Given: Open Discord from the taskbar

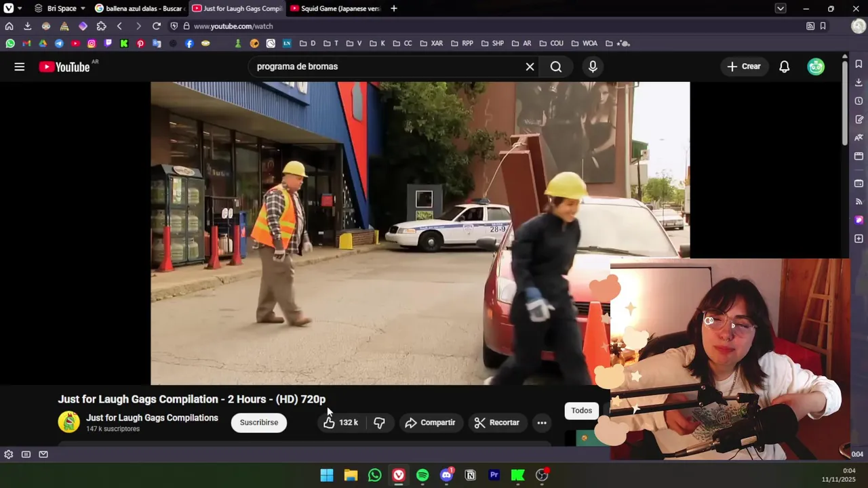Looking at the screenshot, I should [446, 475].
